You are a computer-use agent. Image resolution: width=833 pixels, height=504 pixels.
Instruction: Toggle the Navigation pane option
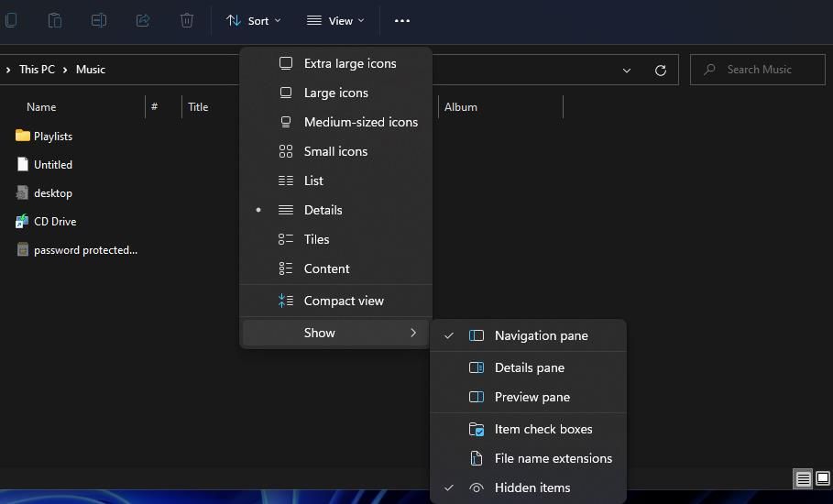pos(541,335)
